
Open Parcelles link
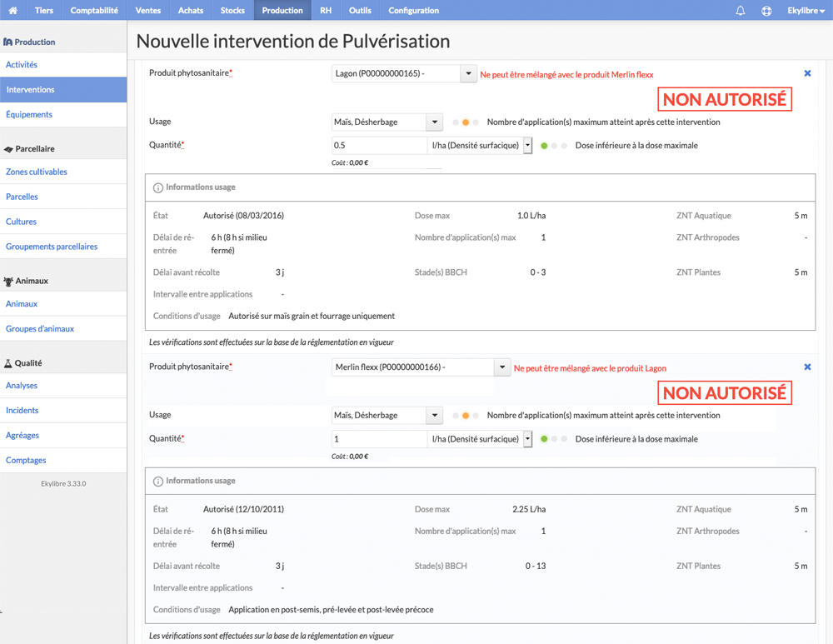click(x=22, y=197)
